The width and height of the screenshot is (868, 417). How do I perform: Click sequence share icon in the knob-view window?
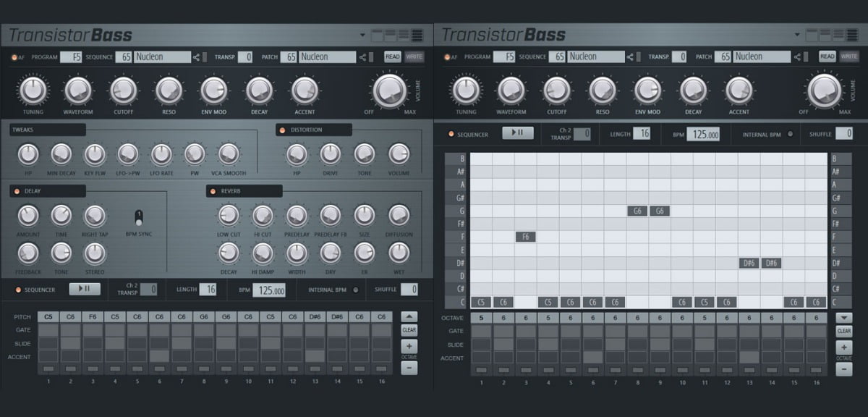point(197,57)
